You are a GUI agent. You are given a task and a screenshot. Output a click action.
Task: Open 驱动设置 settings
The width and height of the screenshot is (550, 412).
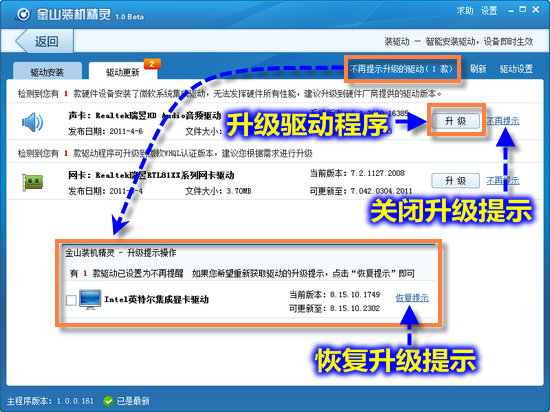[x=516, y=69]
